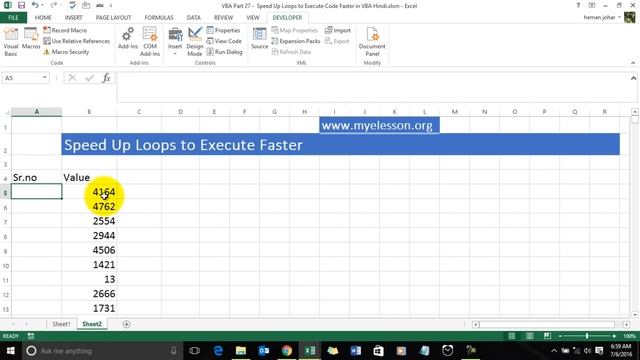Open COM Add-Ins dialog
The image size is (640, 360).
150,42
